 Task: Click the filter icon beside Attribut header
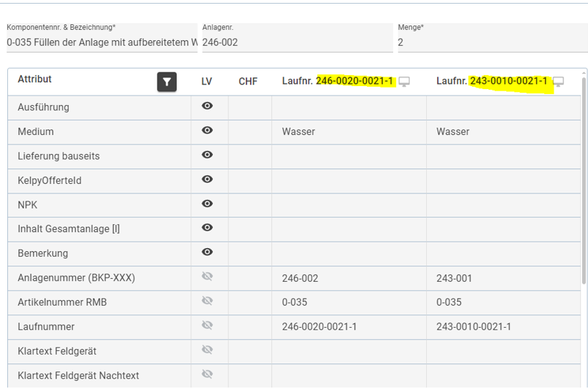pos(167,82)
